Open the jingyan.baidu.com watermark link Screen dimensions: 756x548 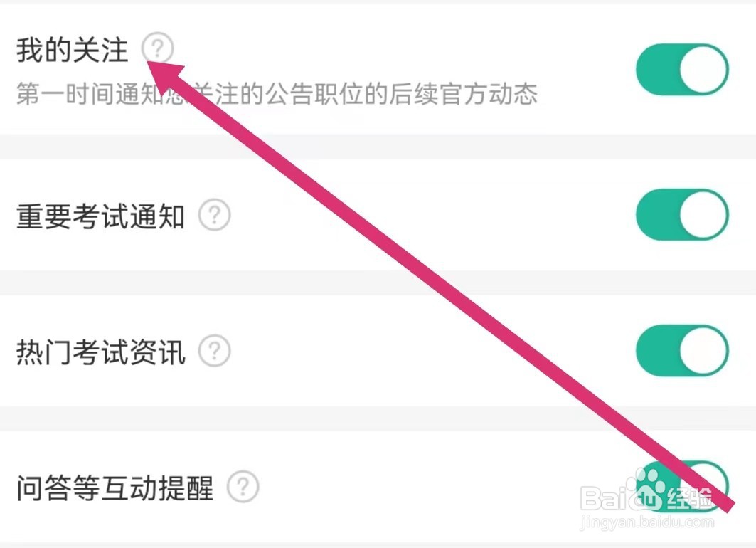click(646, 522)
